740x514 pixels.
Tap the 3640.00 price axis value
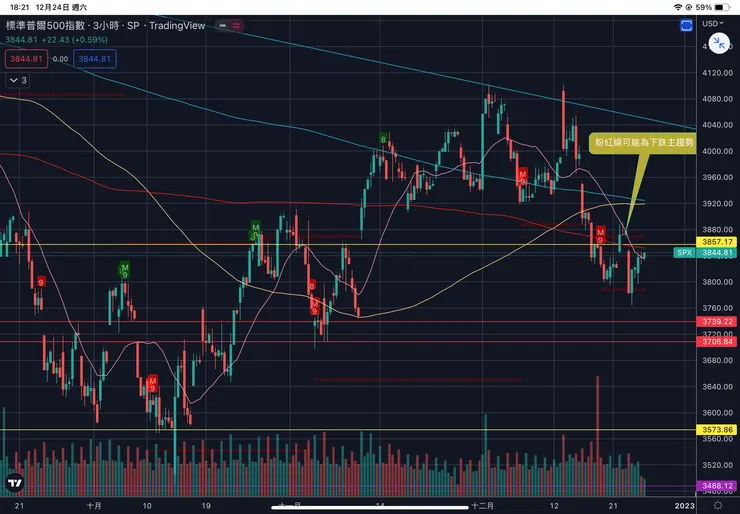pos(717,387)
